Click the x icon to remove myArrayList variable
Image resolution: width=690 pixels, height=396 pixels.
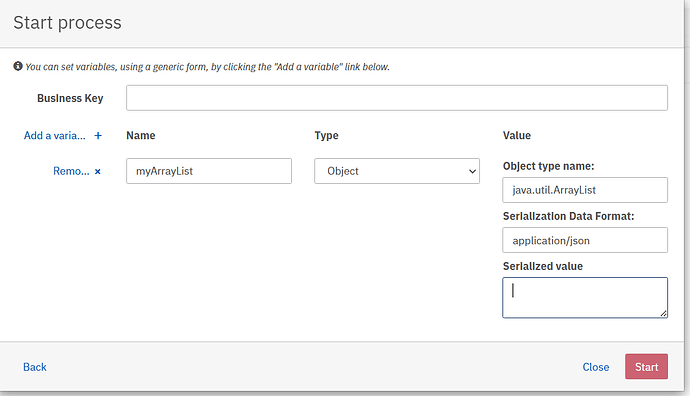point(98,172)
